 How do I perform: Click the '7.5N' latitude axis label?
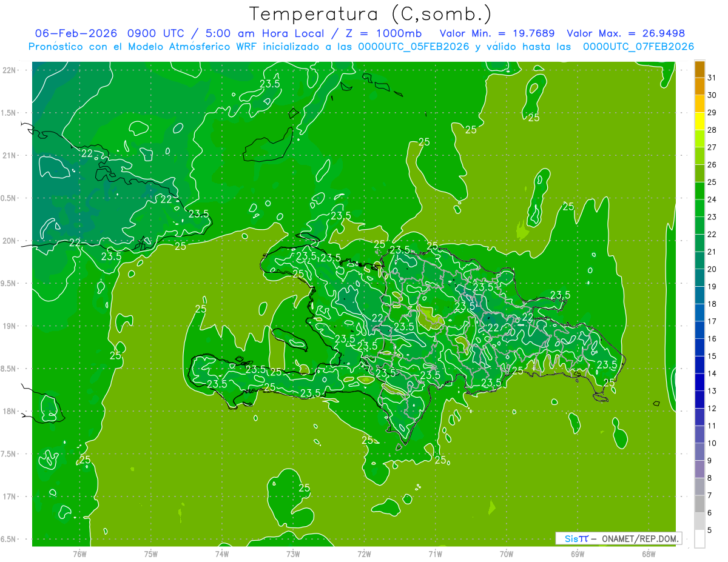8,454
